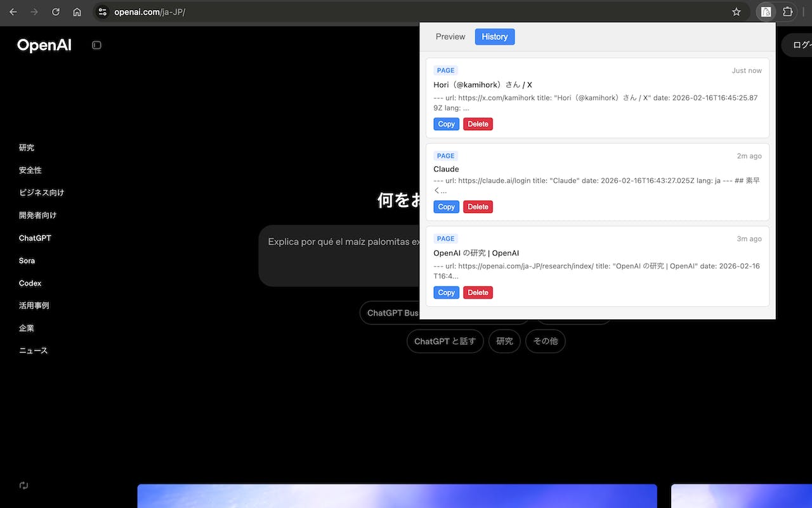Click the 'Just now' timestamp
The image size is (812, 508).
tap(747, 70)
